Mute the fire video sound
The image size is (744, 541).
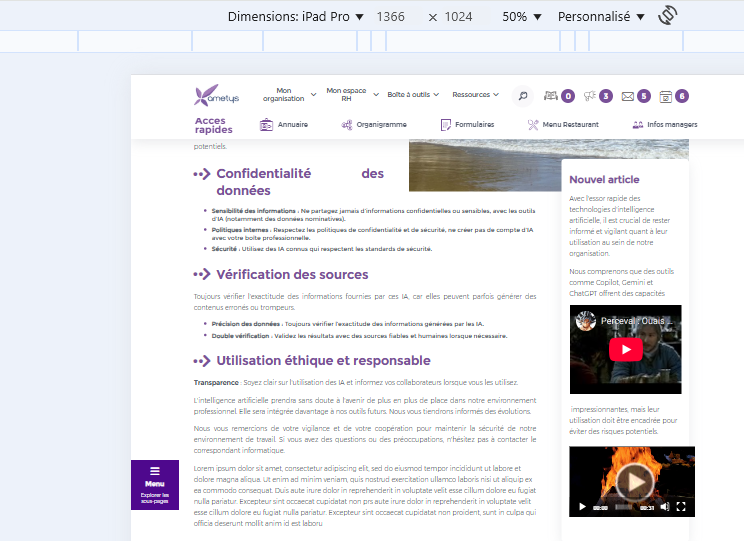point(665,507)
